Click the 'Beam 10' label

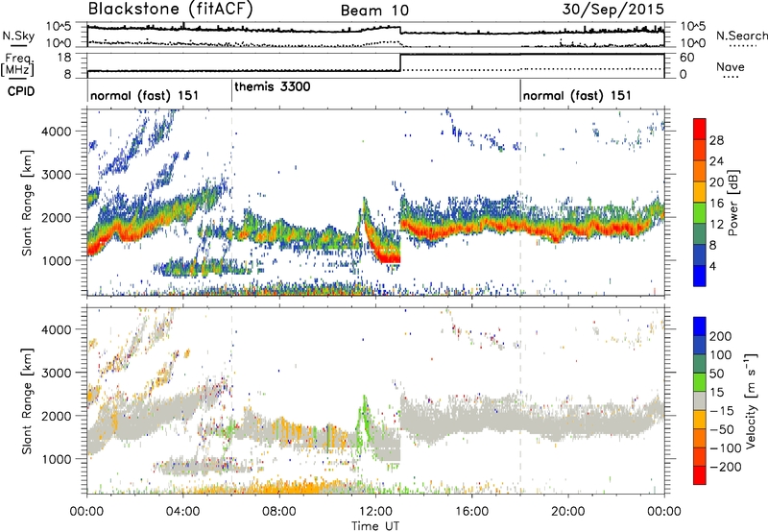(x=374, y=11)
